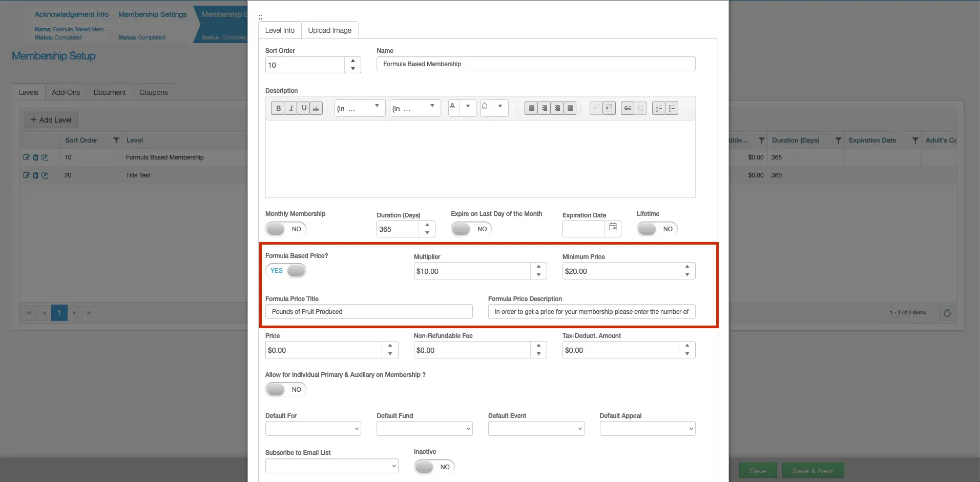This screenshot has height=482, width=980.
Task: Switch to the Level Info tab
Action: pyautogui.click(x=280, y=30)
